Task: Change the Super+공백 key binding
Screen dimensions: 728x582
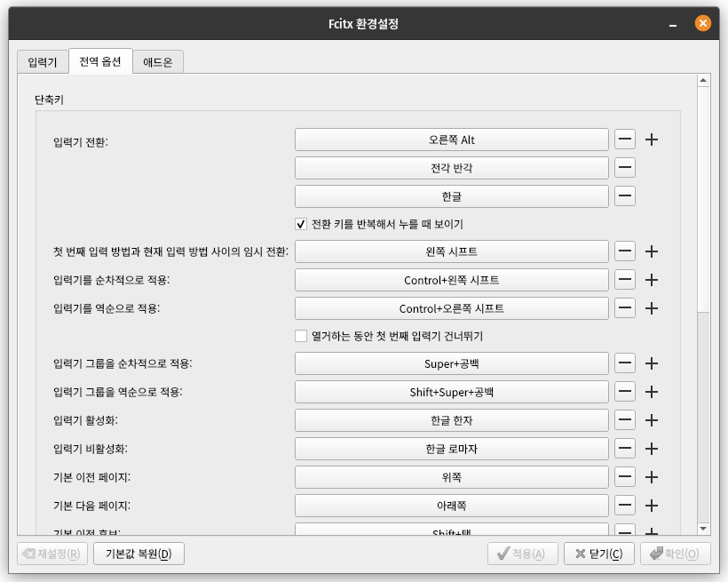Action: pos(451,363)
